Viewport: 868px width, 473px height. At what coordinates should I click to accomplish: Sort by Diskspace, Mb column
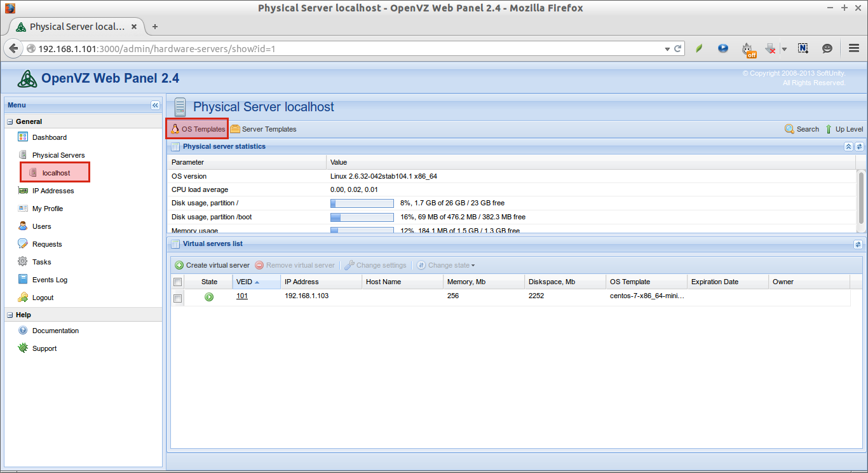(565, 282)
